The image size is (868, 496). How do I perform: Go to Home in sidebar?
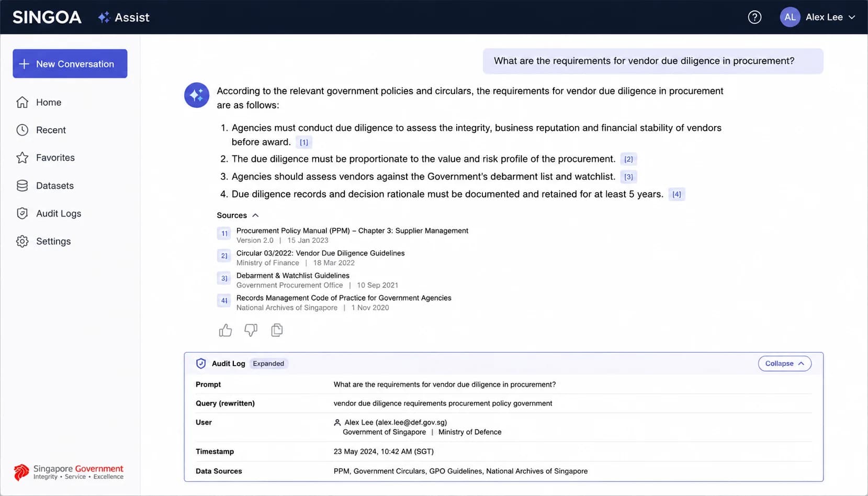coord(49,103)
